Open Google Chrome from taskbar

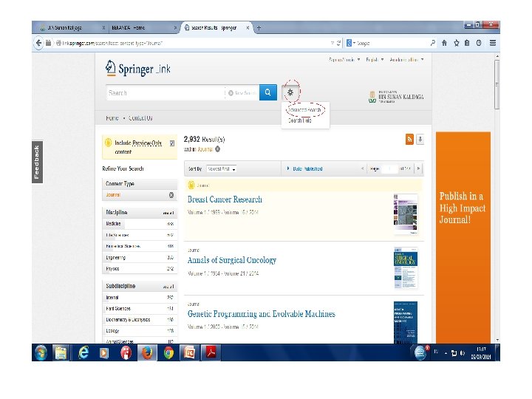(168, 353)
